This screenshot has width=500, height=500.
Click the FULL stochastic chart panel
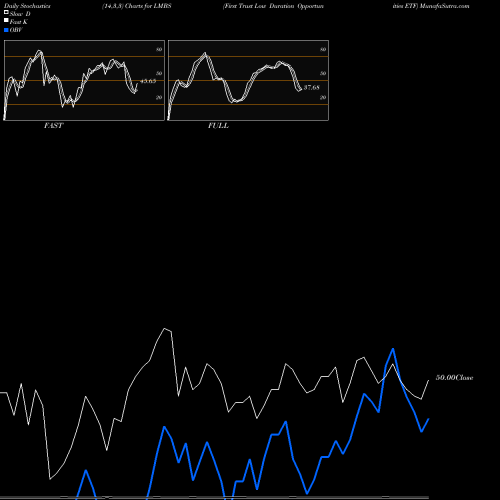[248, 80]
